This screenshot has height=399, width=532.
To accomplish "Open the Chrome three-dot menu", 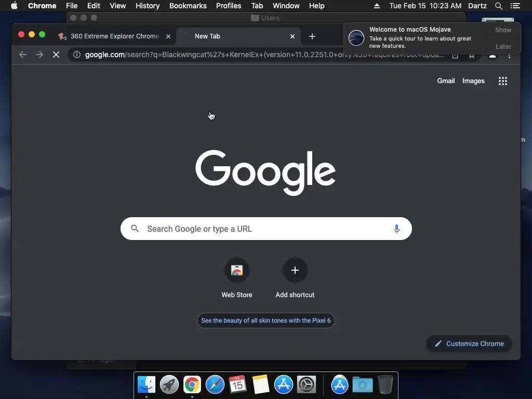I will [509, 56].
